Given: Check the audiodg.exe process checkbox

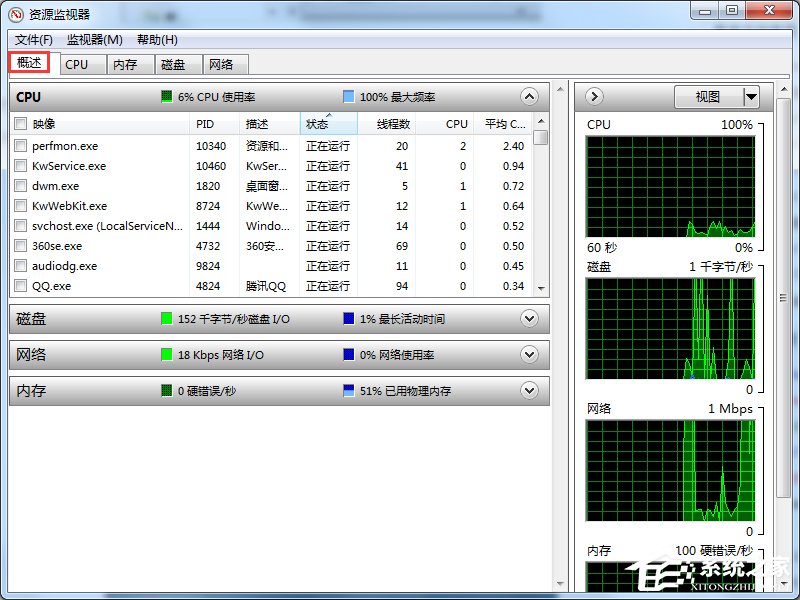Looking at the screenshot, I should coord(21,266).
